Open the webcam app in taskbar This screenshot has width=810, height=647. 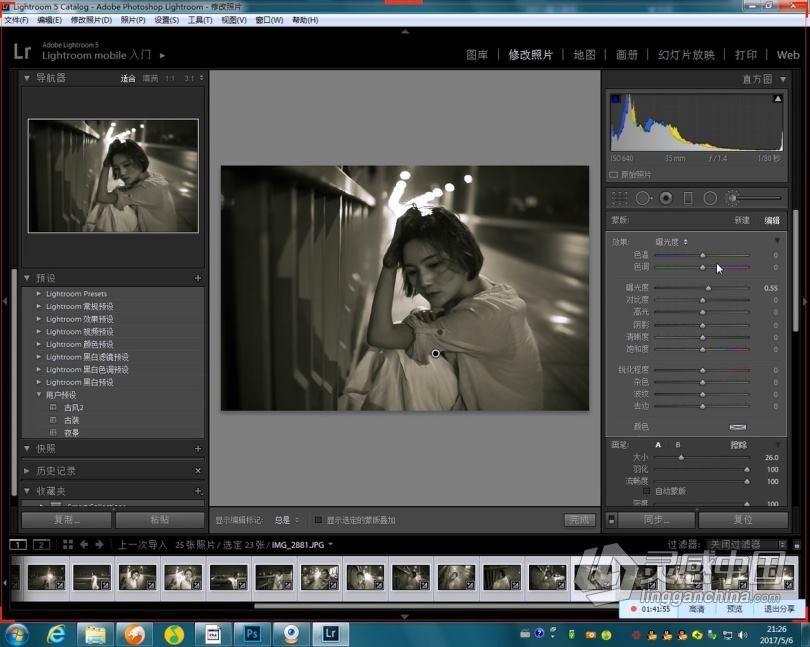(x=291, y=634)
